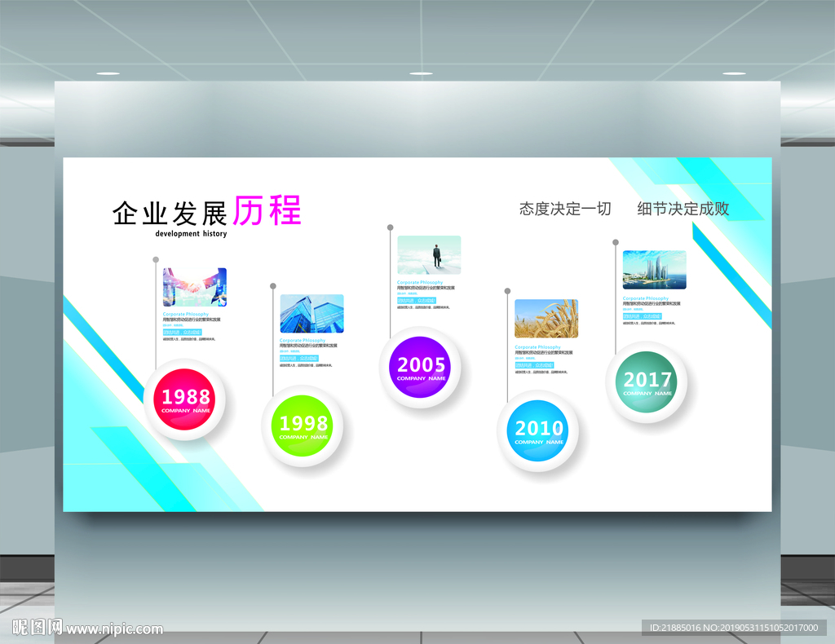This screenshot has height=644, width=835.
Task: Open the skyscraper photo above 1998
Action: click(312, 314)
